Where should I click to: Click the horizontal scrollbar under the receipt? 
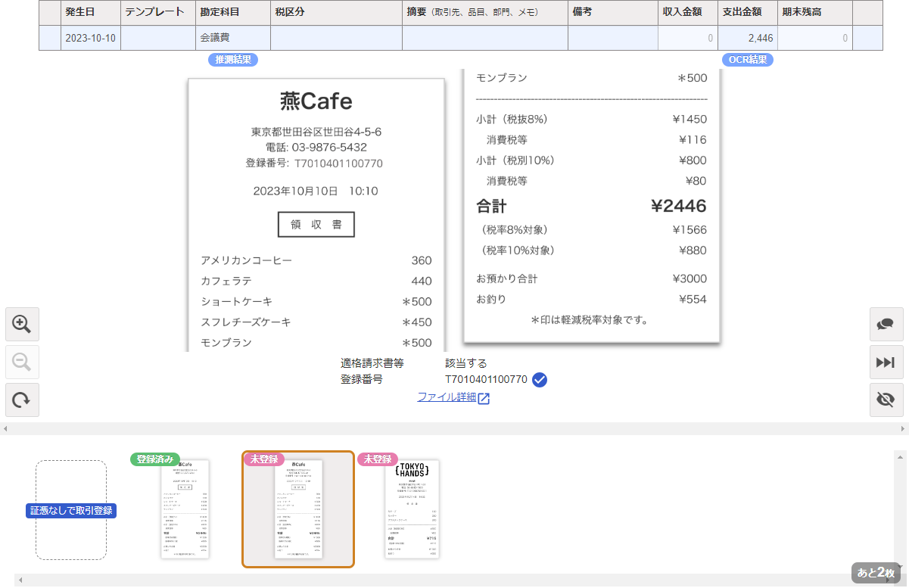click(x=454, y=429)
